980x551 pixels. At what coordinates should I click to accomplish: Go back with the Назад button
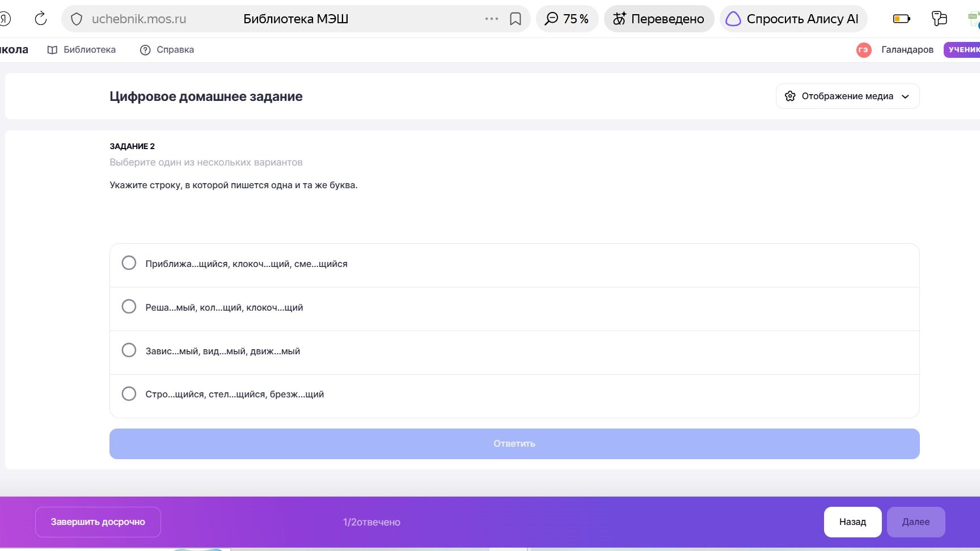point(852,522)
